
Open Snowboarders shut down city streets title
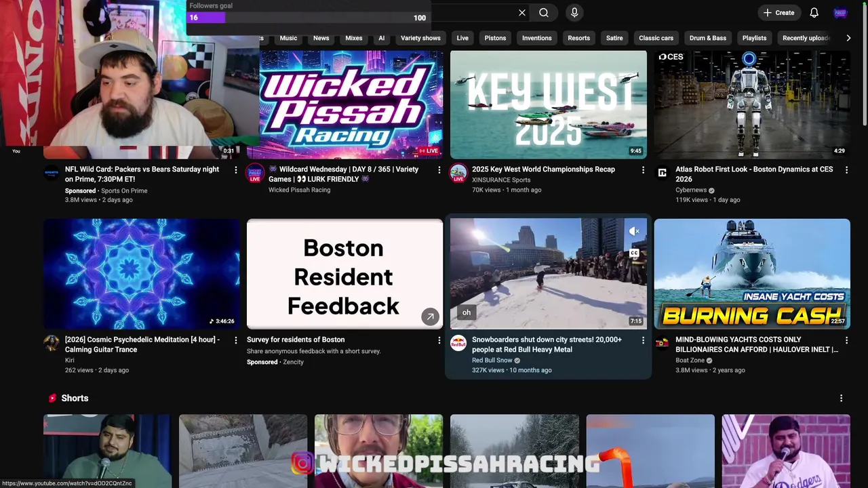click(x=547, y=344)
